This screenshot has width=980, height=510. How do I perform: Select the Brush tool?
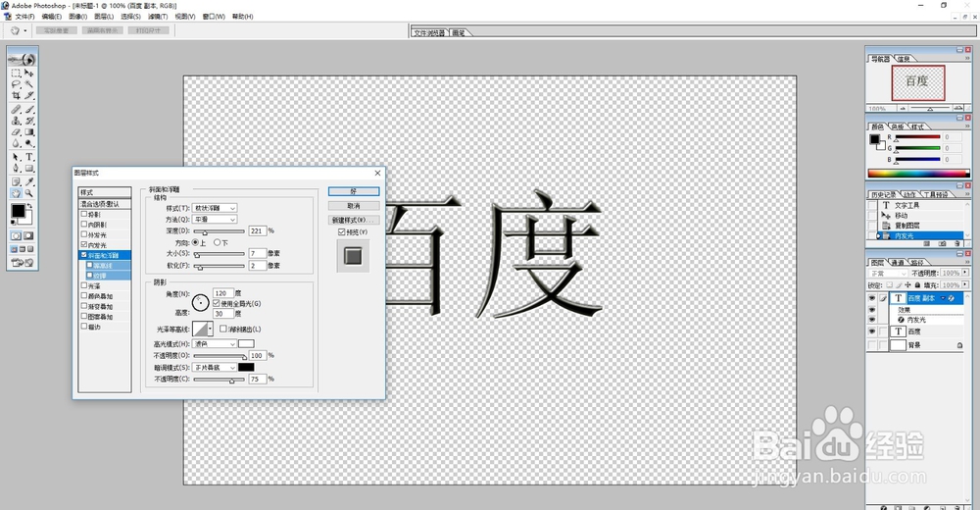click(x=28, y=110)
